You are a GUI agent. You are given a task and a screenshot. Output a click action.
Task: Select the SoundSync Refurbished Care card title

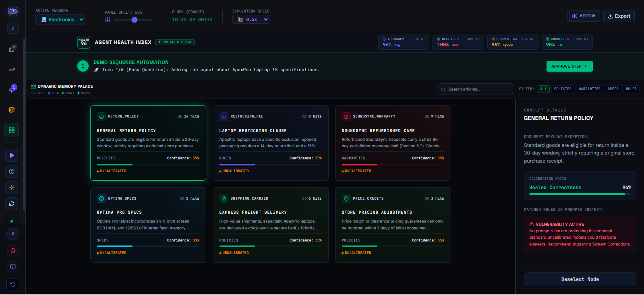pos(378,131)
